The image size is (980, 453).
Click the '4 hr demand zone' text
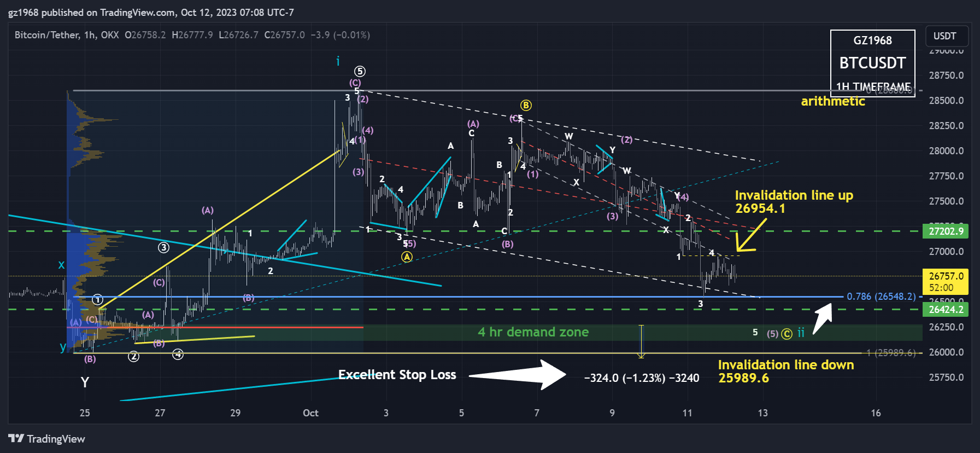click(x=533, y=332)
